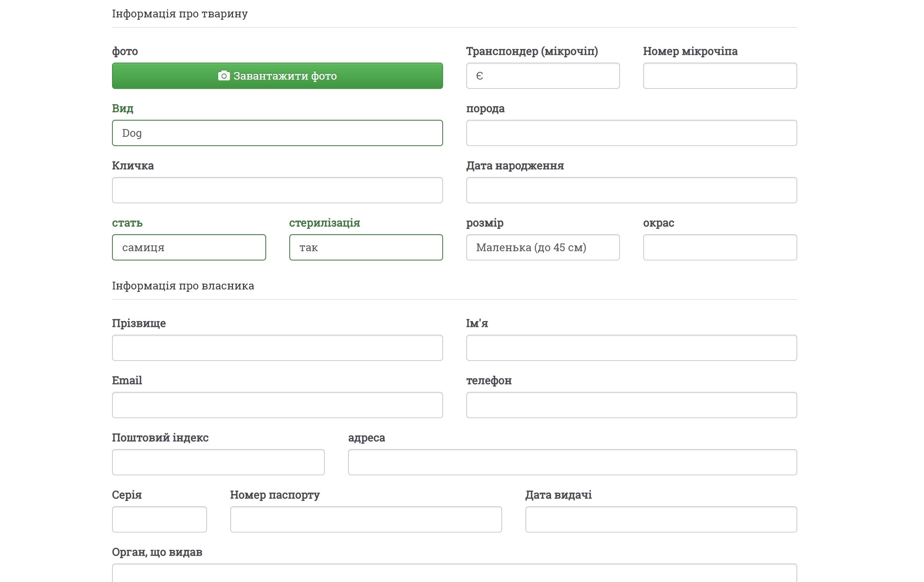Open the Вид dropdown showing Dog
Image resolution: width=924 pixels, height=582 pixels.
pos(277,133)
